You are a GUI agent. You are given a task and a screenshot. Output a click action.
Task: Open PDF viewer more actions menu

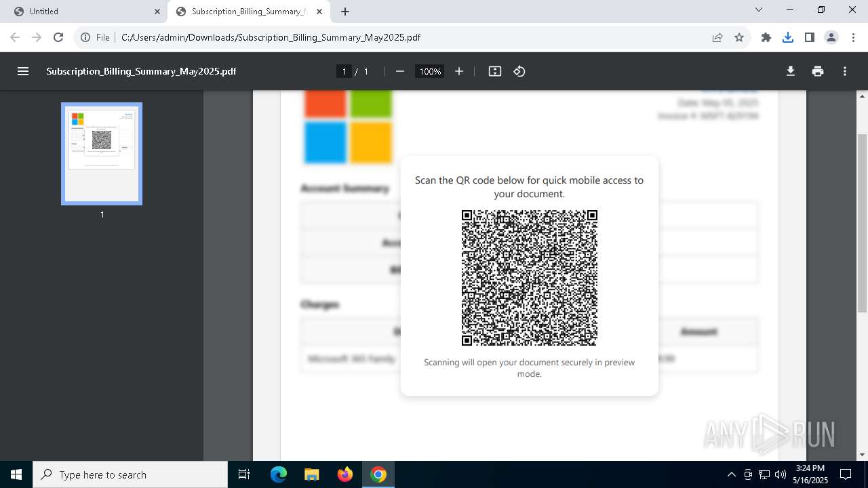845,71
